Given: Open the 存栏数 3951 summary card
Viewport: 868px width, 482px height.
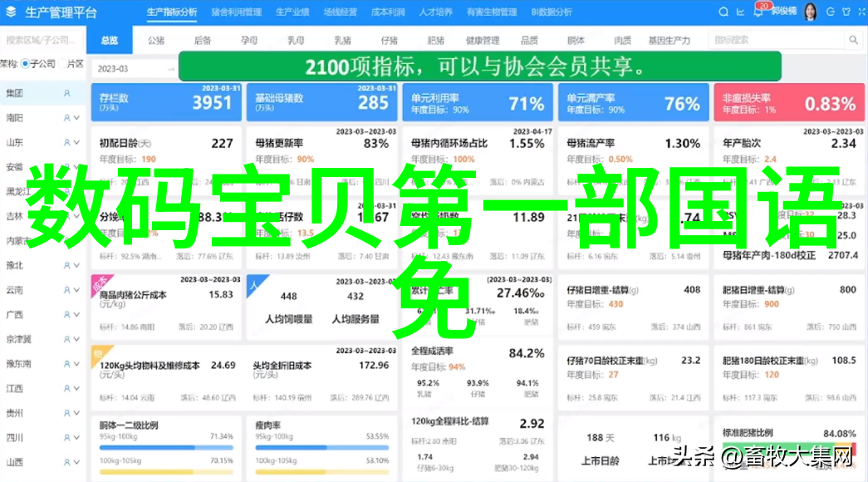Looking at the screenshot, I should [166, 102].
